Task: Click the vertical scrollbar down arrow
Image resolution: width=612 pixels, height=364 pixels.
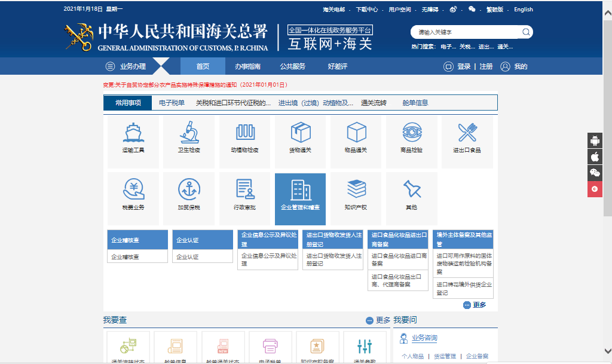Action: [x=608, y=351]
